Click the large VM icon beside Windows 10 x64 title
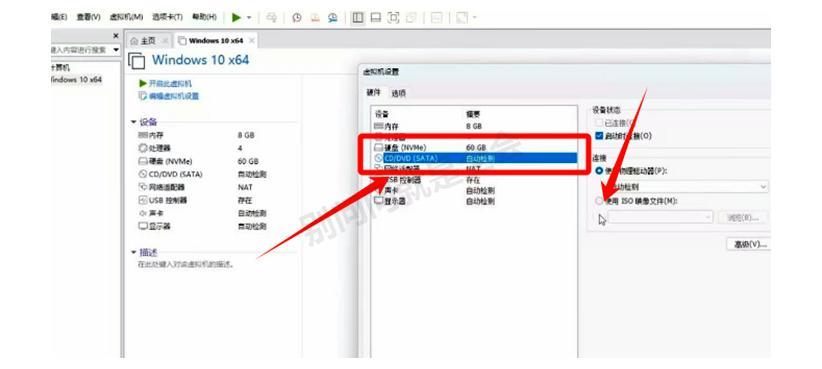 tap(136, 61)
